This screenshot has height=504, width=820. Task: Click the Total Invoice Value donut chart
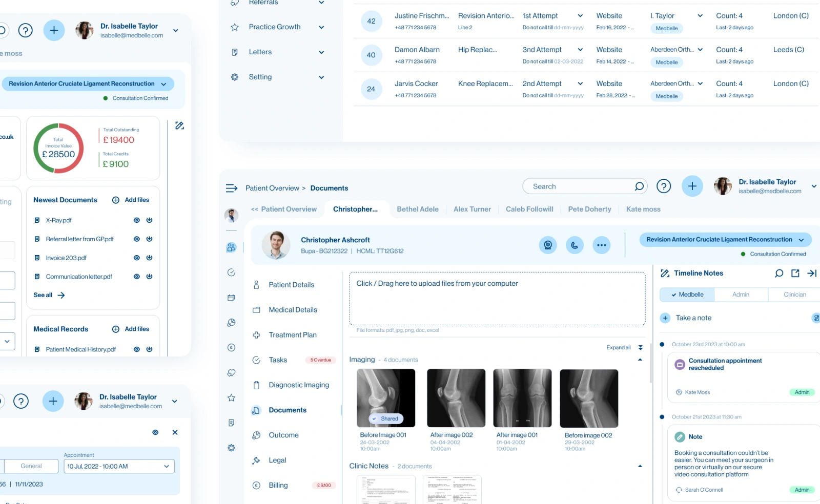pyautogui.click(x=58, y=149)
